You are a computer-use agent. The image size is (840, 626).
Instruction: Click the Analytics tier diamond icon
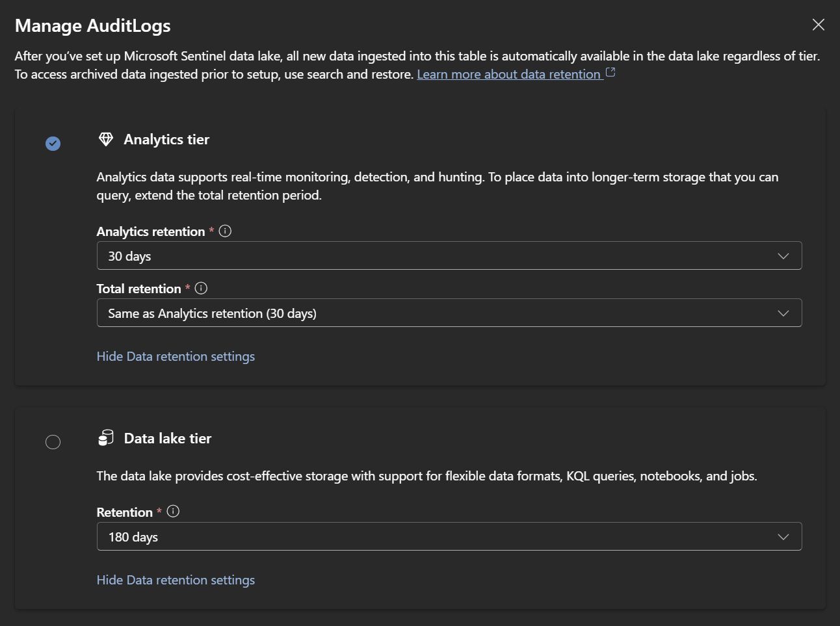[105, 138]
